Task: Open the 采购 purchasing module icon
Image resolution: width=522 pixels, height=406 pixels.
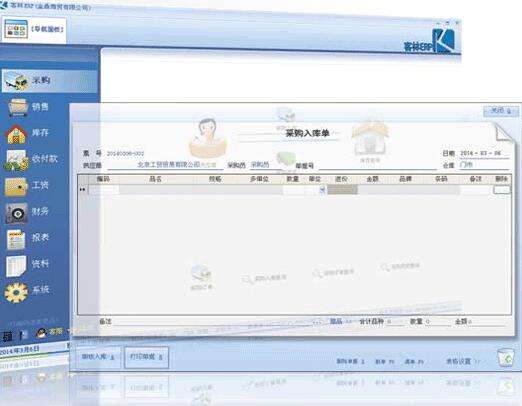Action: click(17, 80)
